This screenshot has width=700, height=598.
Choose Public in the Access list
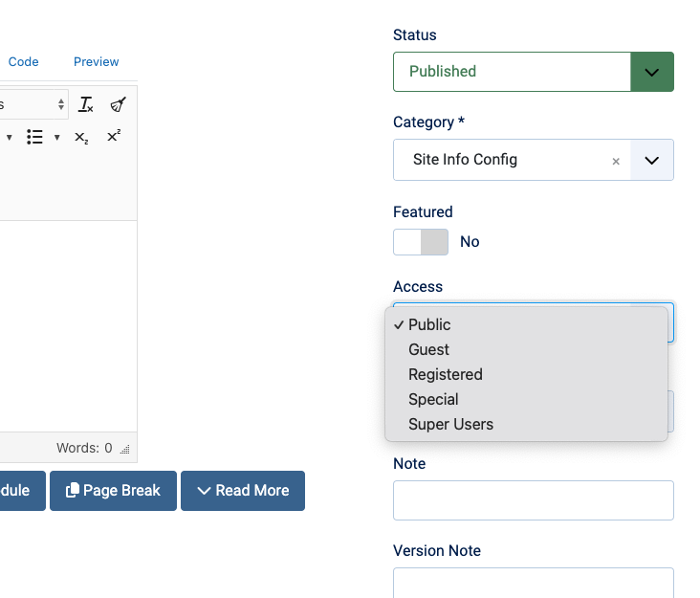(429, 324)
